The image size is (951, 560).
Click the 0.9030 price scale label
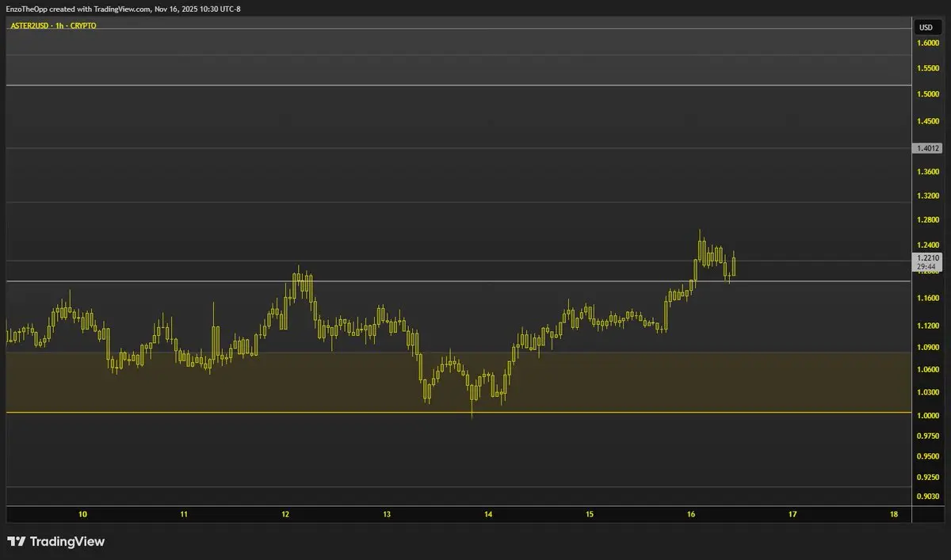click(928, 497)
